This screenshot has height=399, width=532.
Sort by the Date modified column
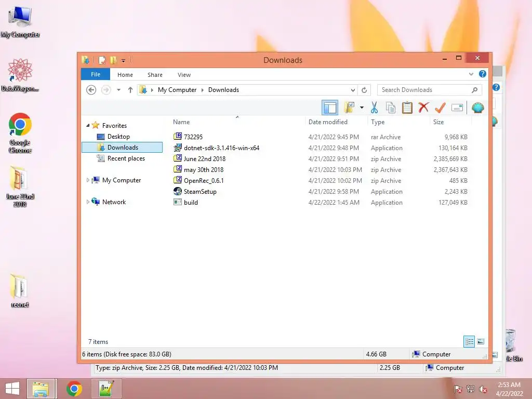(328, 122)
